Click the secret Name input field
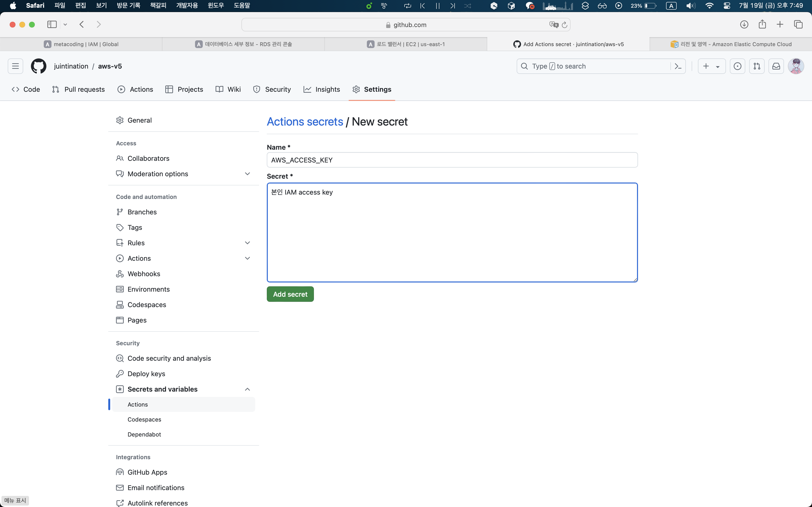Viewport: 812px width, 507px height. 452,160
